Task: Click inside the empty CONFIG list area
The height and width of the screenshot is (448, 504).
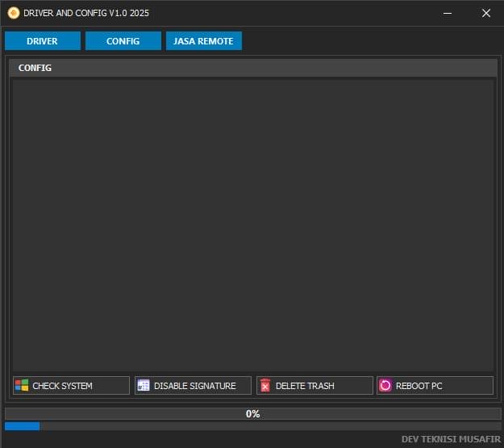Action: [x=252, y=224]
